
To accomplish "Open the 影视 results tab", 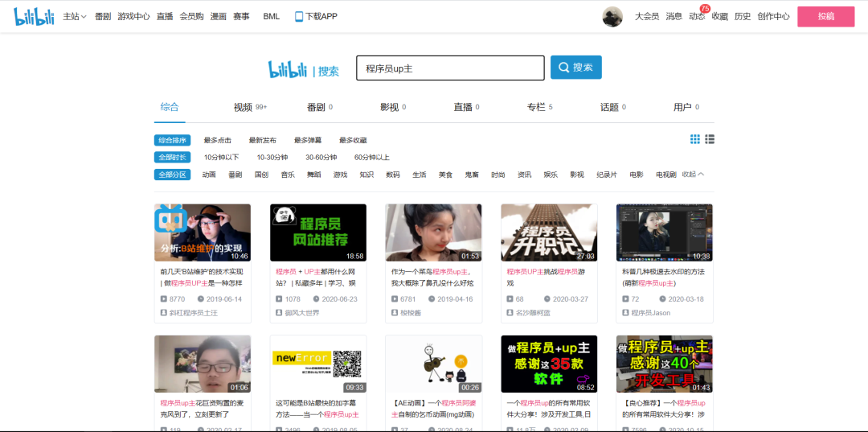I will click(x=393, y=108).
